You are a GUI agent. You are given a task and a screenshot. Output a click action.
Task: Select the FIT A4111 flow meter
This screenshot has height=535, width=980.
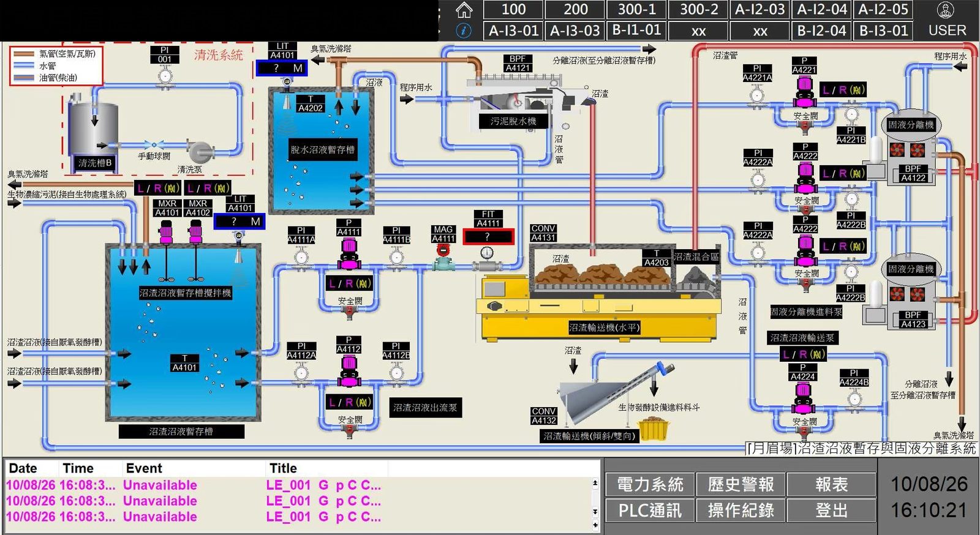tap(487, 258)
